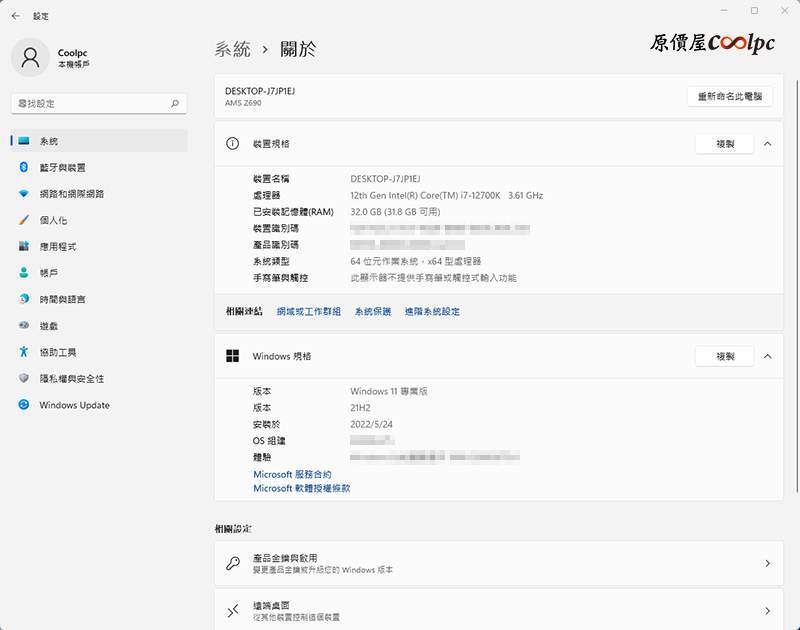Click the 系統 breadcrumb

(233, 49)
